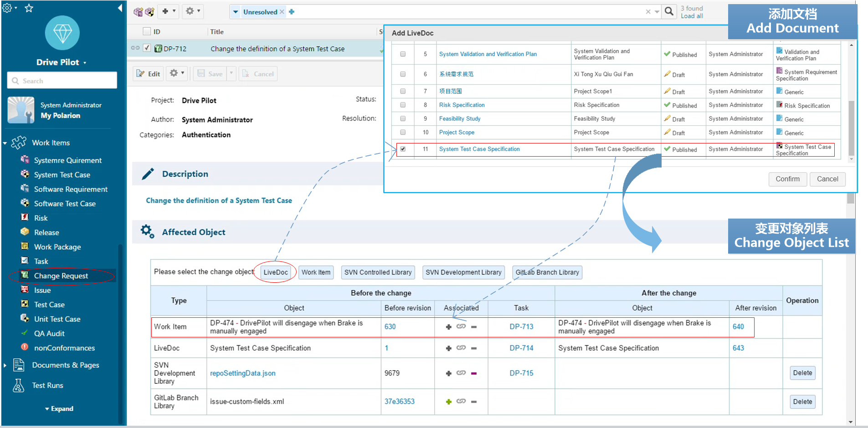The width and height of the screenshot is (868, 428).
Task: Open Issue in the sidebar
Action: pyautogui.click(x=42, y=290)
